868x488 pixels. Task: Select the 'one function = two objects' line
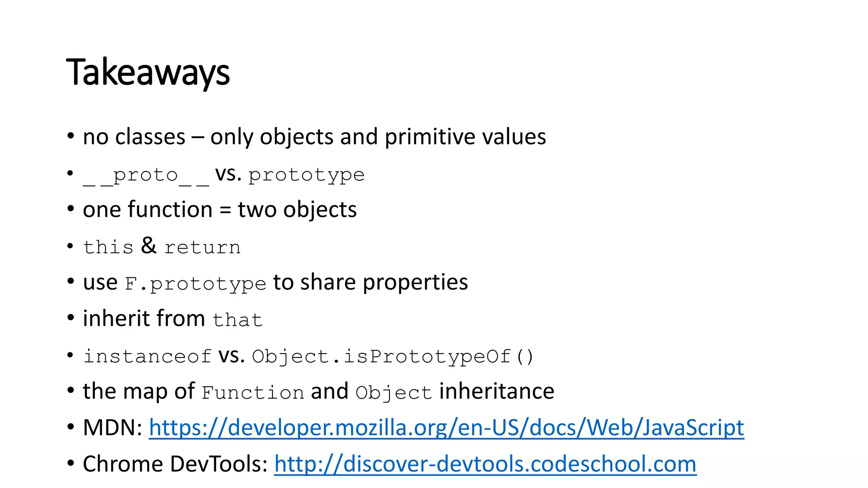click(x=220, y=210)
